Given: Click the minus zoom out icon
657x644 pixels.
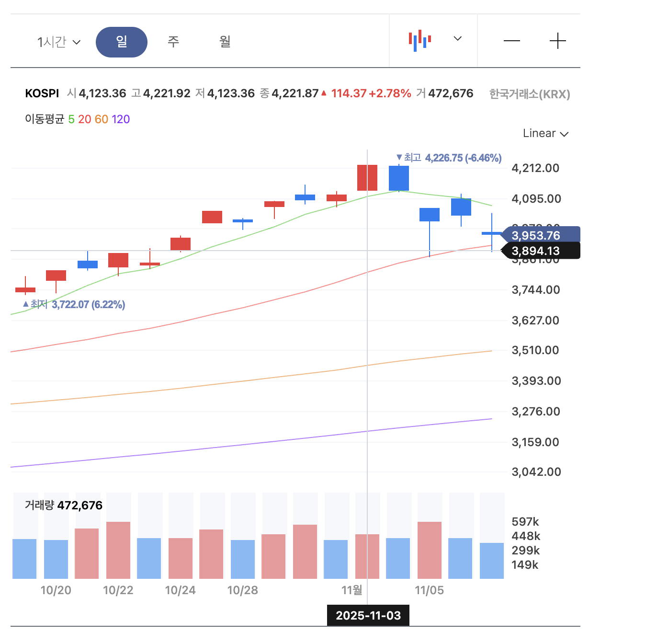Looking at the screenshot, I should pos(511,41).
